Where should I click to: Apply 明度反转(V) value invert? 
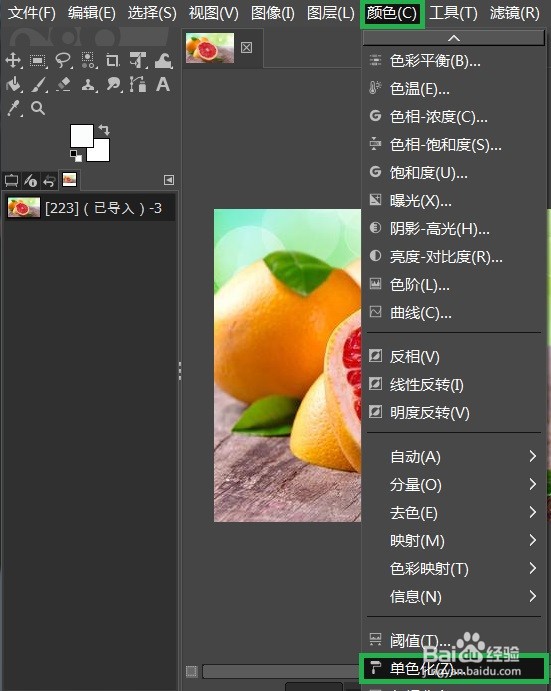[x=454, y=413]
